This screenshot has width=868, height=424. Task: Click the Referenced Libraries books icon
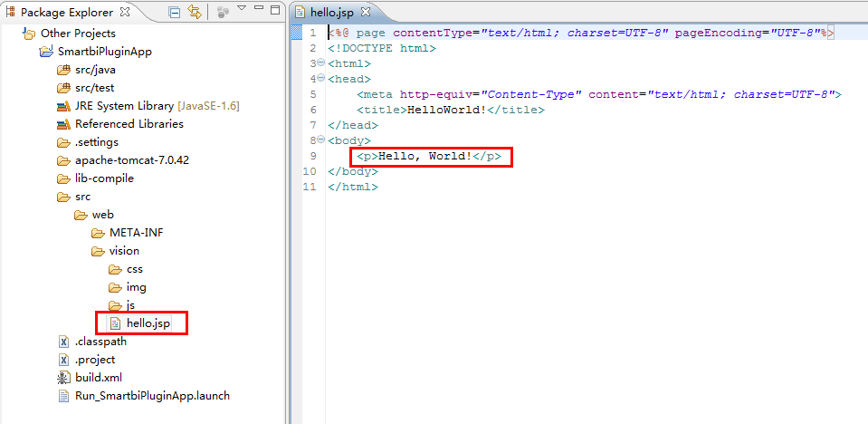(x=63, y=124)
